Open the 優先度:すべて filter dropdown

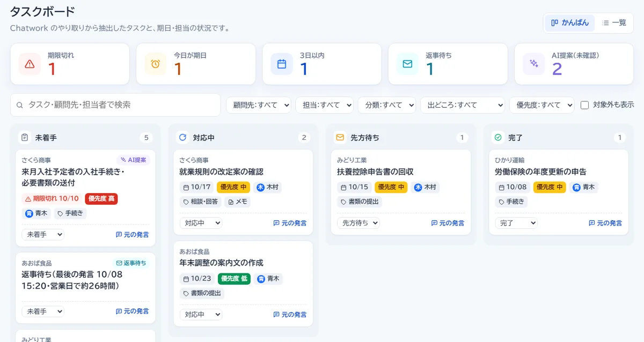click(x=541, y=105)
